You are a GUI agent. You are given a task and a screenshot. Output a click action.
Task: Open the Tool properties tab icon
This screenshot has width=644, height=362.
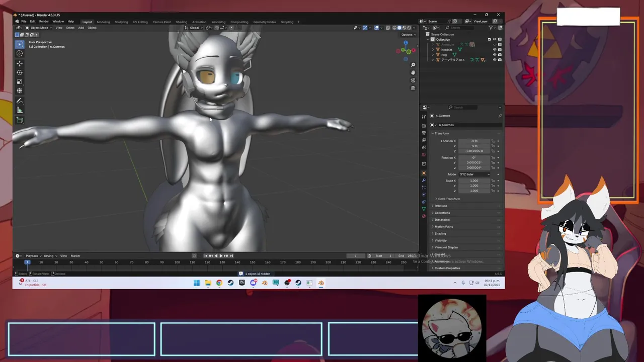(424, 116)
